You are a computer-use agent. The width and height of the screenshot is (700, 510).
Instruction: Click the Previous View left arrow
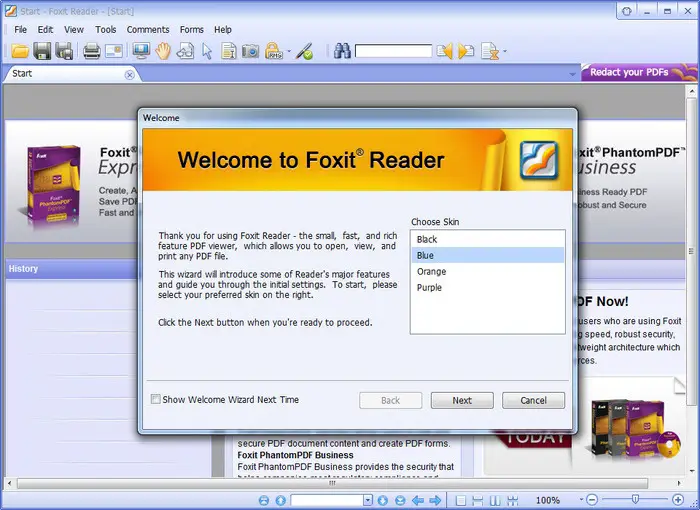tap(418, 501)
